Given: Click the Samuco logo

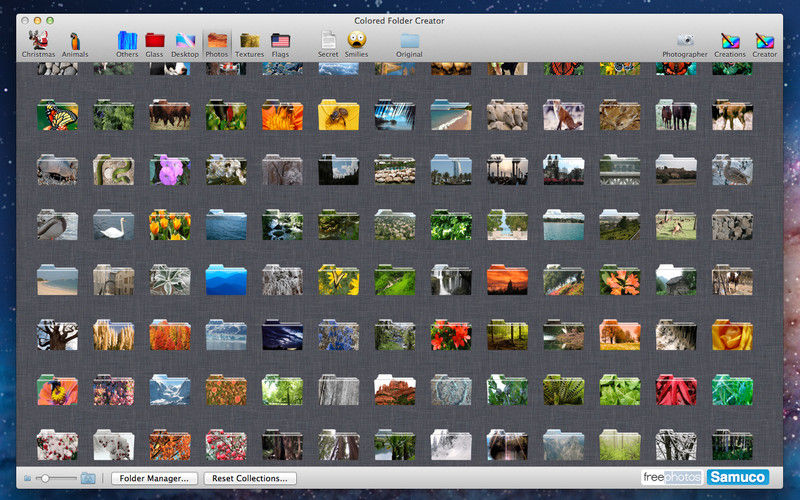Looking at the screenshot, I should tap(737, 477).
